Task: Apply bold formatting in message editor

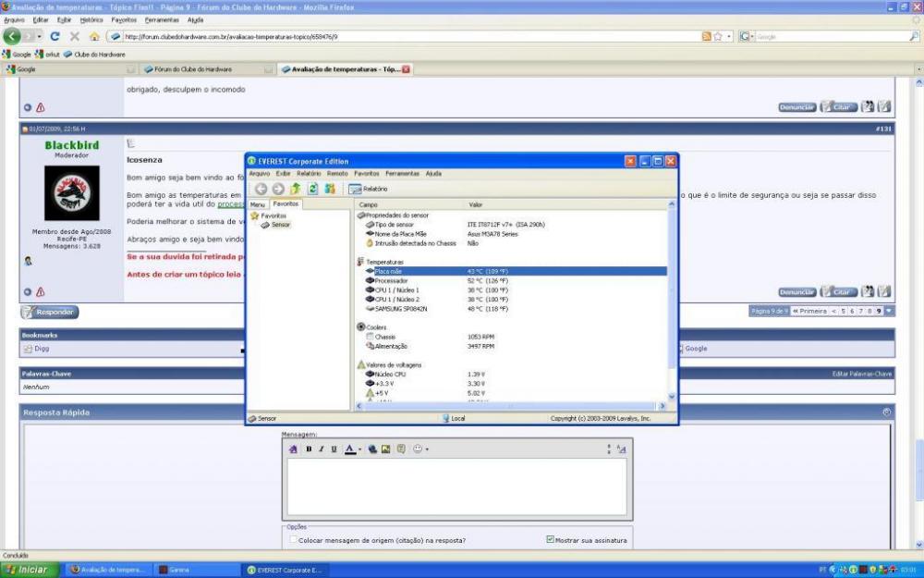Action: point(309,449)
